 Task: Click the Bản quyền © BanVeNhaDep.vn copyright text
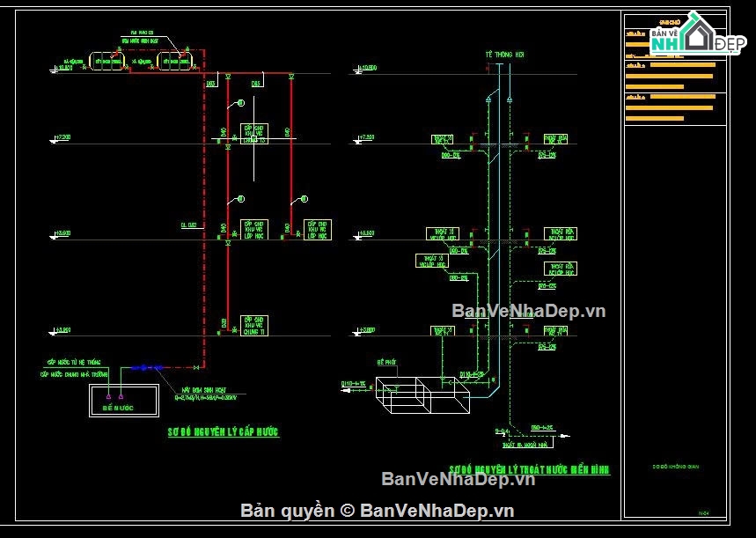[377, 511]
